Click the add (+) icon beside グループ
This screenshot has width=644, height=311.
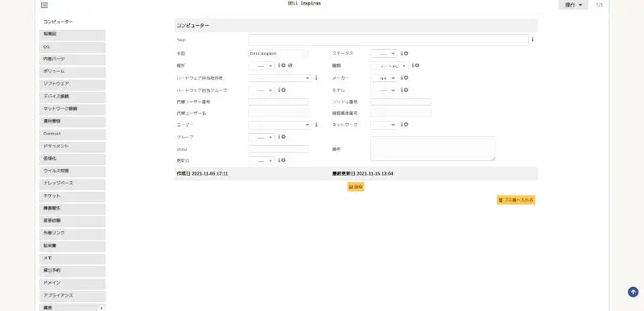283,137
